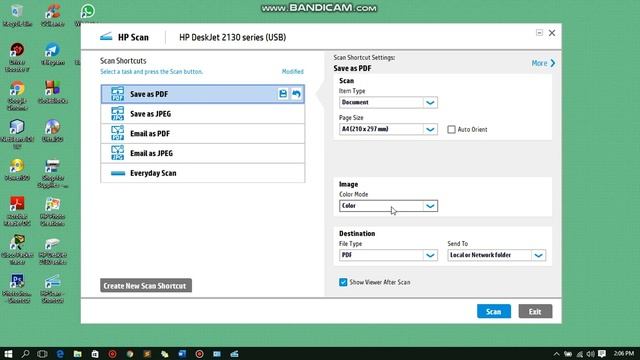
Task: Open the Windows Start menu
Action: [8, 353]
